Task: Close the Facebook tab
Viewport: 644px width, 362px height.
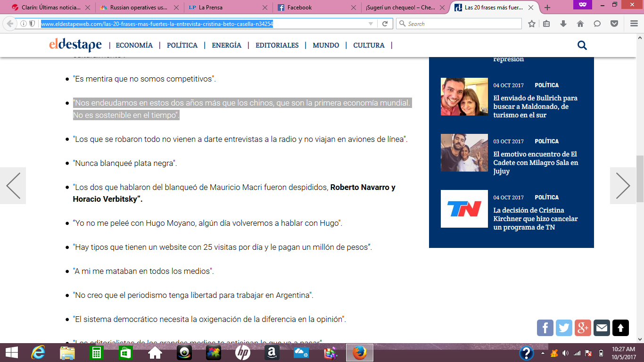Action: [354, 8]
